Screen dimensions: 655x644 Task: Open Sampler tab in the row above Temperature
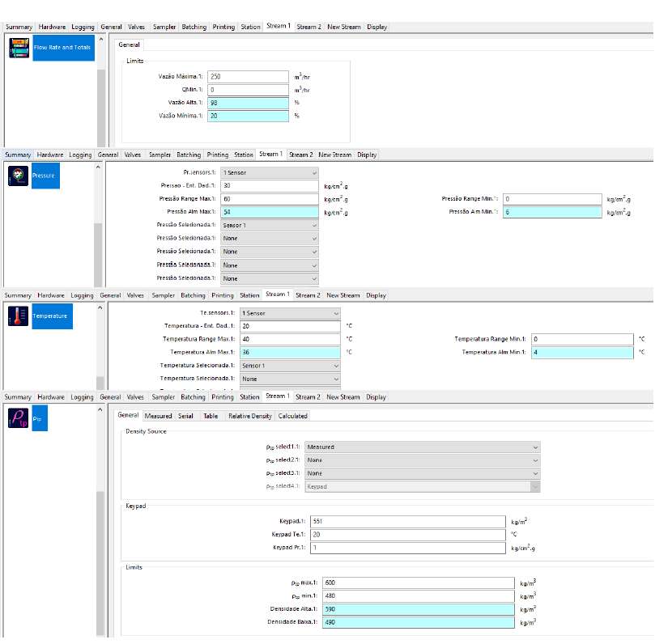point(164,295)
